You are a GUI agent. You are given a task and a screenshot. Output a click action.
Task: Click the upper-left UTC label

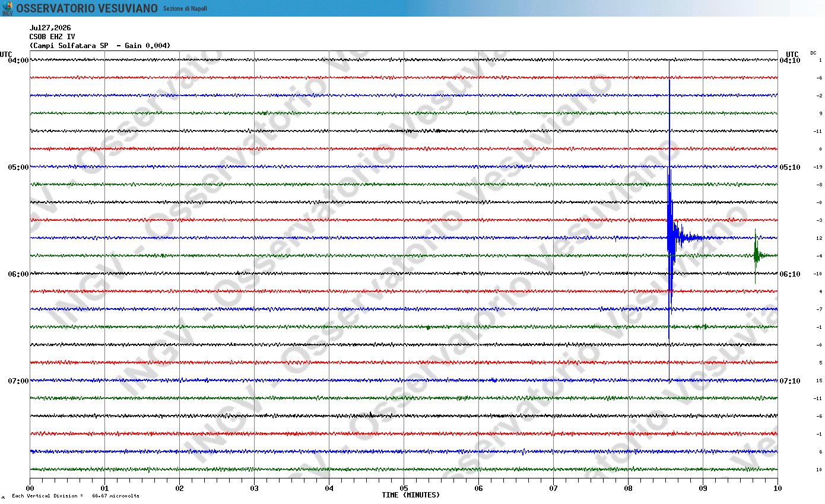pos(6,54)
